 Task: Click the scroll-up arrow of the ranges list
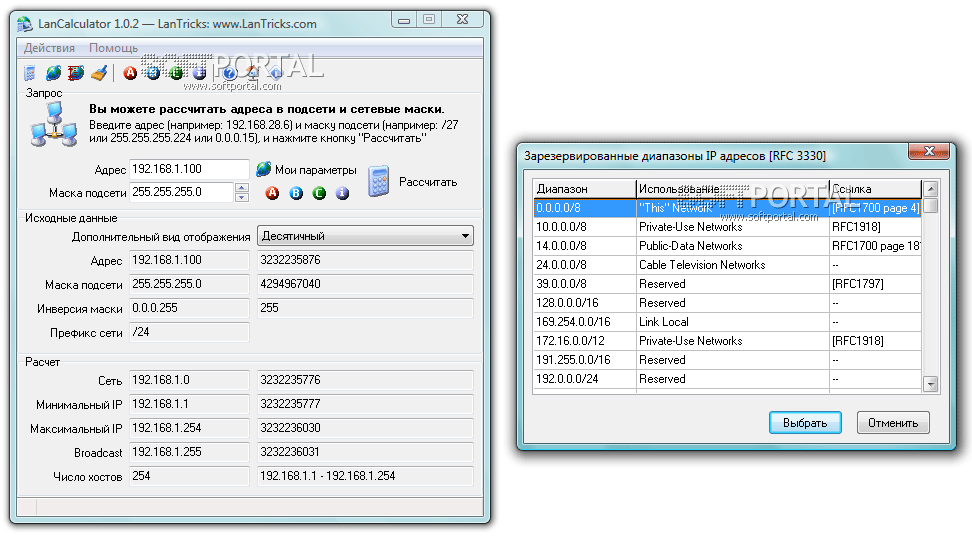[930, 188]
